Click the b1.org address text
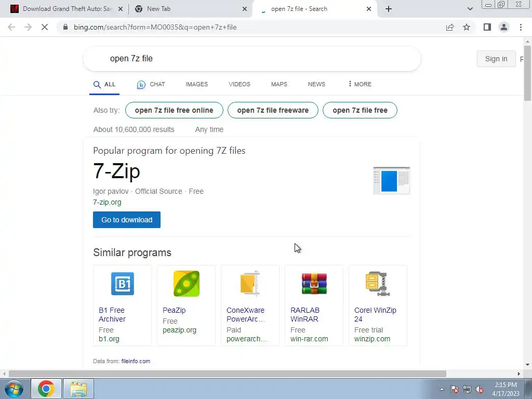Screen dimensions: 532x399 (109, 339)
